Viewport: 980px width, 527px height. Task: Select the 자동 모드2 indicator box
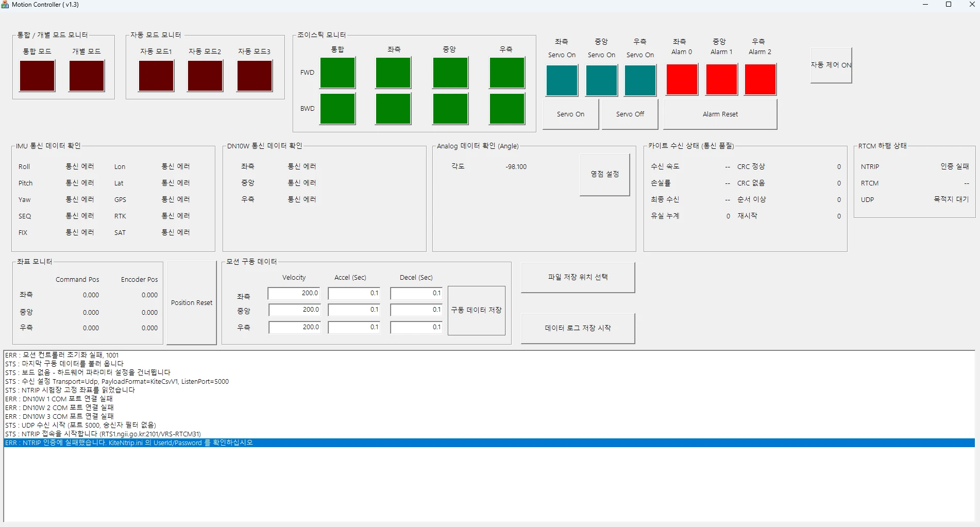205,76
